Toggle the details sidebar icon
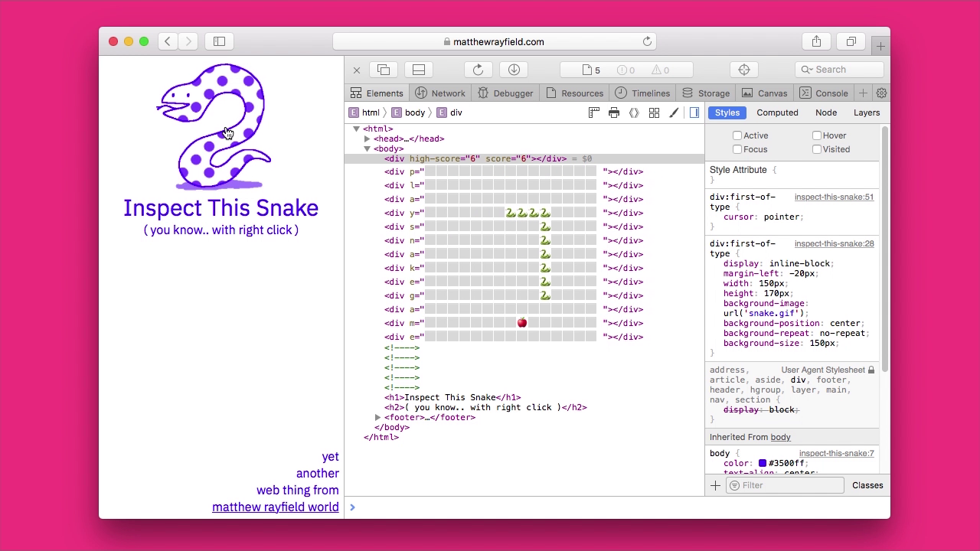 click(x=694, y=112)
